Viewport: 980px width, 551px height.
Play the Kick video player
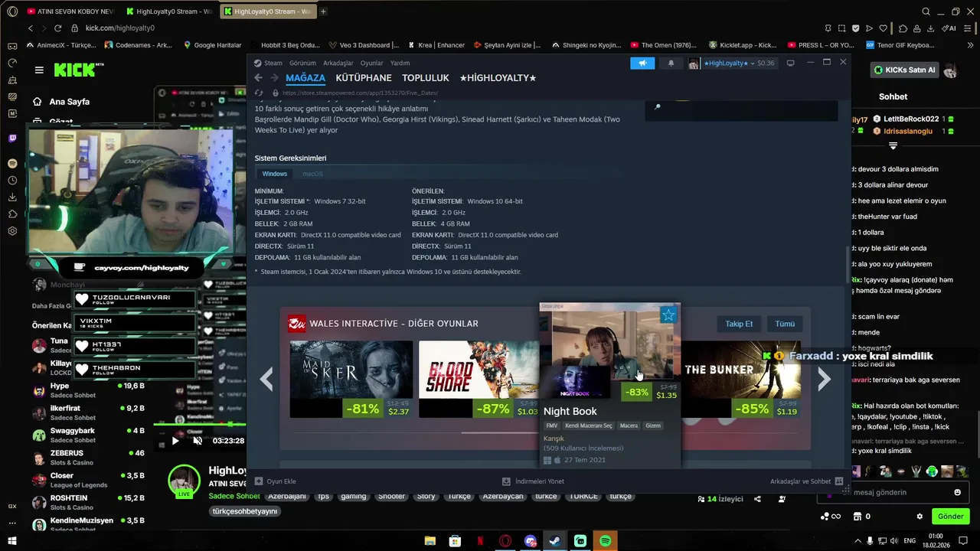tap(175, 440)
